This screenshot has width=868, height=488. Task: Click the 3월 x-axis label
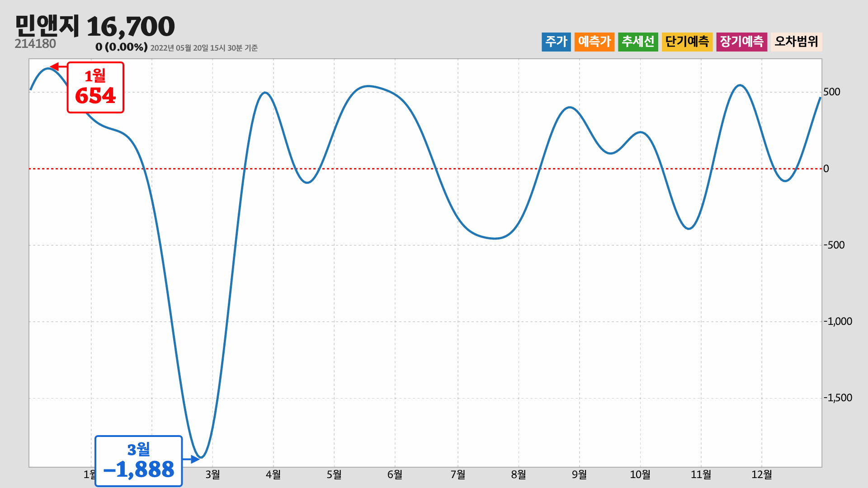tap(212, 474)
